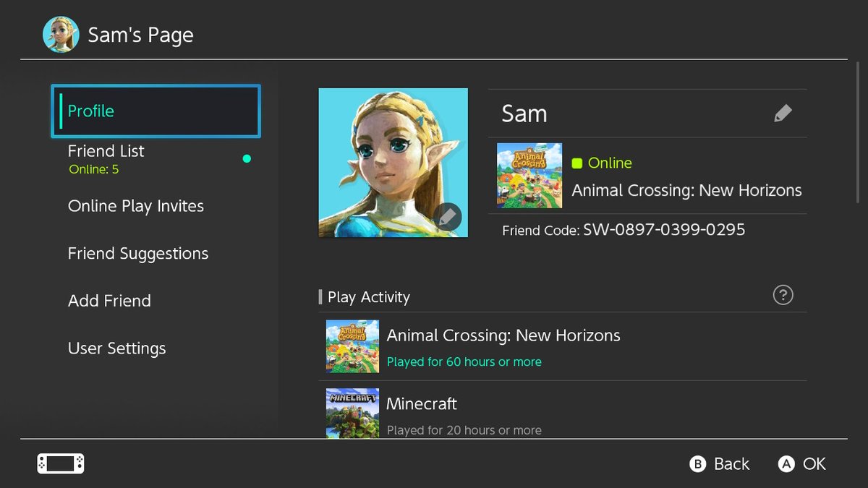Open Online Play Invites

click(x=136, y=206)
